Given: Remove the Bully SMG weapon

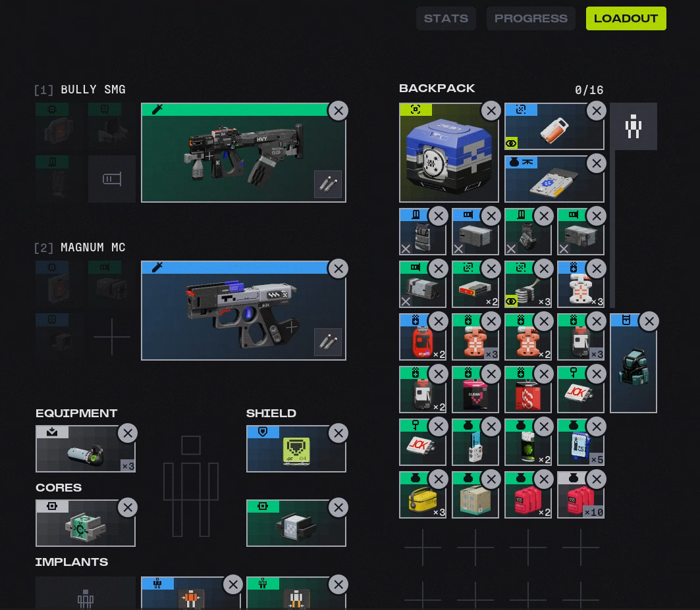Looking at the screenshot, I should tap(338, 111).
